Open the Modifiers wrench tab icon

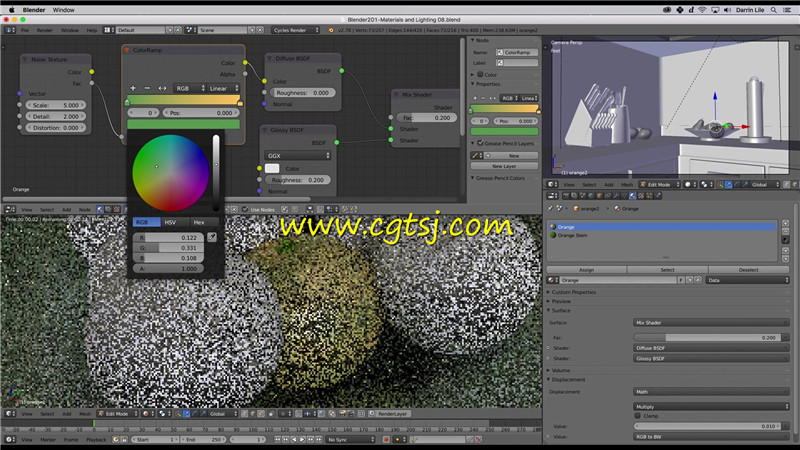(616, 195)
